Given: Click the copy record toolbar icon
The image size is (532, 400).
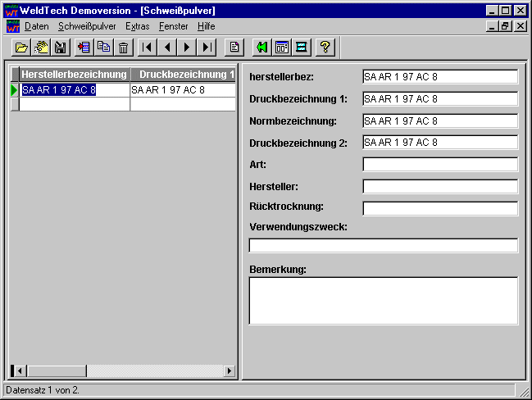Looking at the screenshot, I should tap(103, 48).
